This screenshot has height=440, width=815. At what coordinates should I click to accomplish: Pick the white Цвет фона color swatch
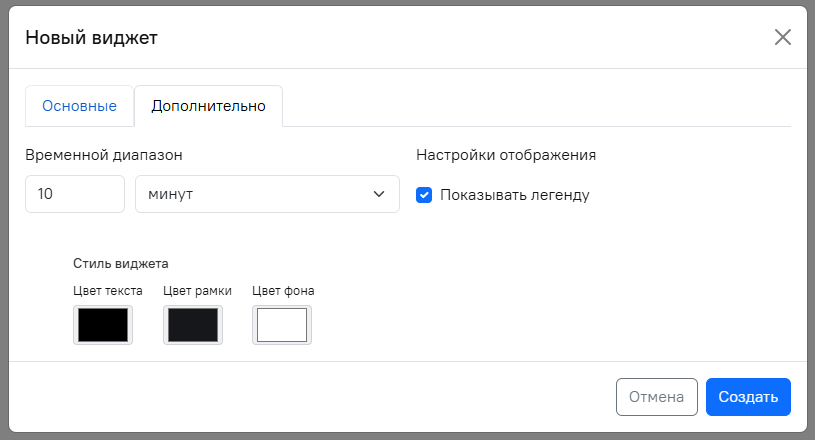point(282,325)
